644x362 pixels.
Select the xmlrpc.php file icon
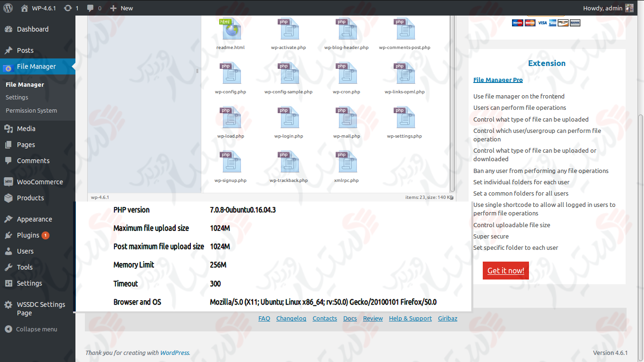point(347,163)
